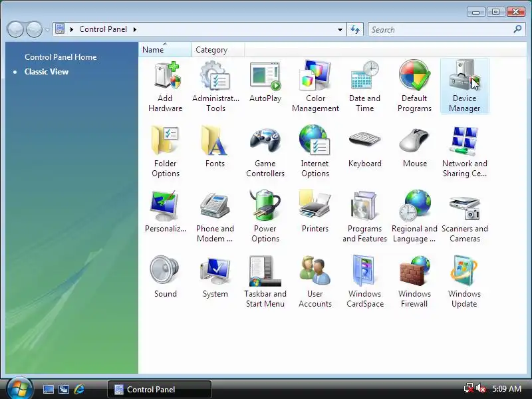The image size is (532, 399).
Task: Go to Control Panel Home
Action: (61, 57)
